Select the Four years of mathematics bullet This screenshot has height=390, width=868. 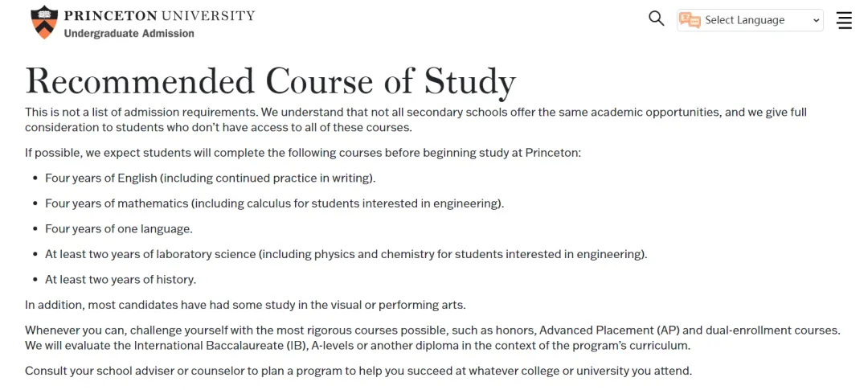pos(275,203)
